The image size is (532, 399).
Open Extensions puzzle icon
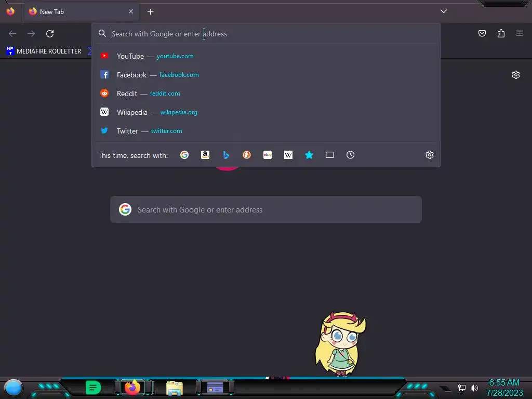(x=501, y=33)
